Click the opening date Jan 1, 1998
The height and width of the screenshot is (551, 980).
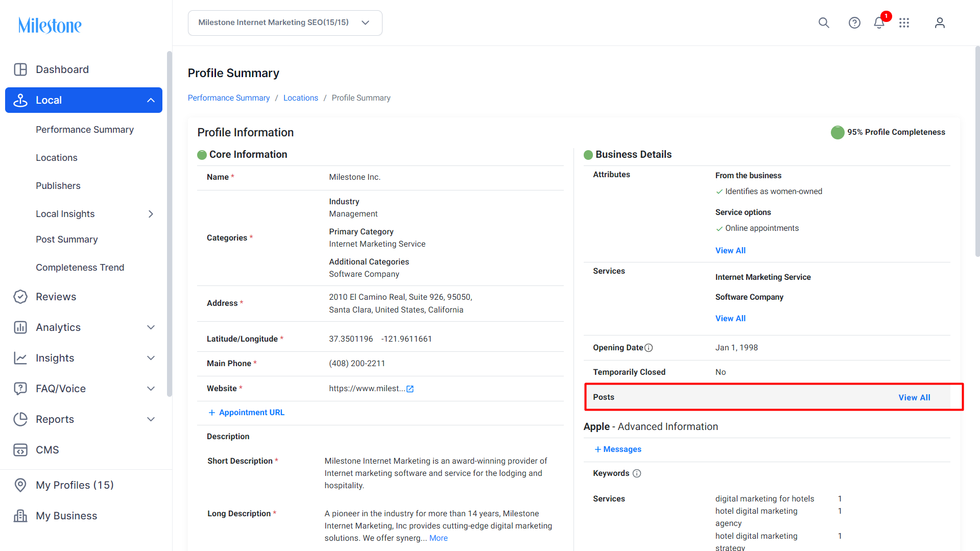(x=736, y=348)
